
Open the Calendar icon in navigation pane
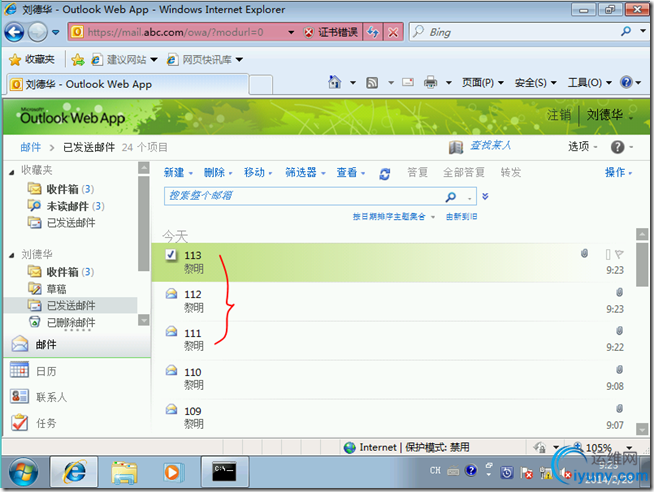pyautogui.click(x=19, y=370)
